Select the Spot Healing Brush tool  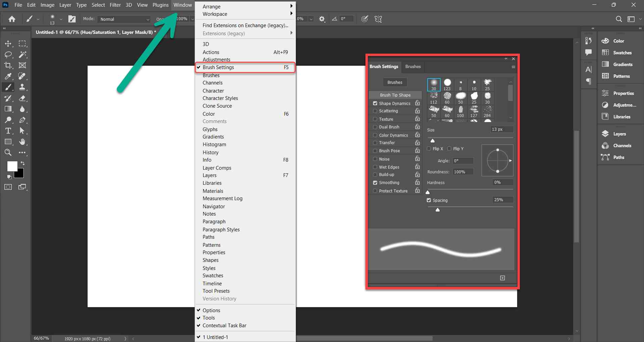pos(22,76)
